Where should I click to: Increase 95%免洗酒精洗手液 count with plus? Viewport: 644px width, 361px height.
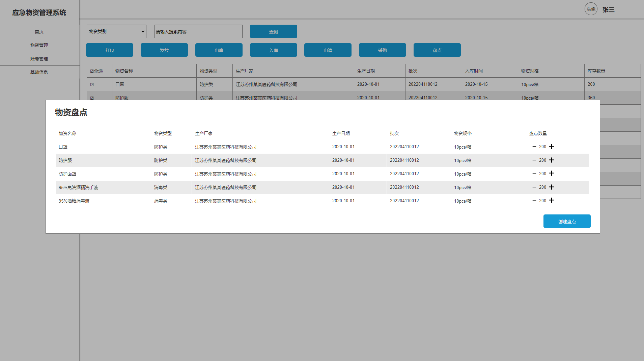click(552, 187)
